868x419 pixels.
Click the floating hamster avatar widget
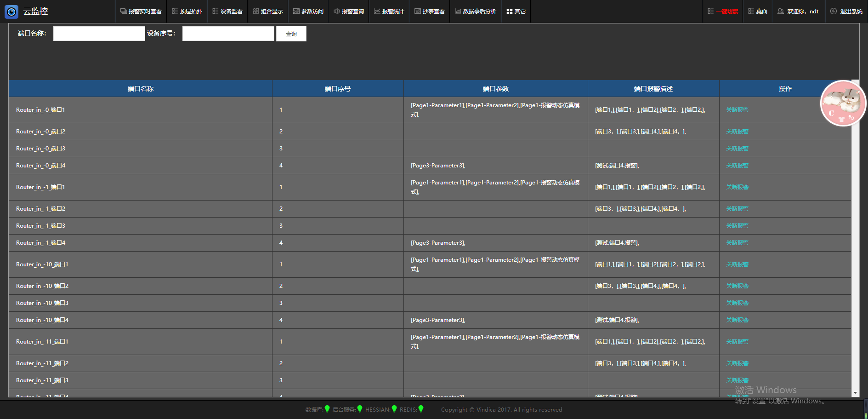(x=843, y=103)
